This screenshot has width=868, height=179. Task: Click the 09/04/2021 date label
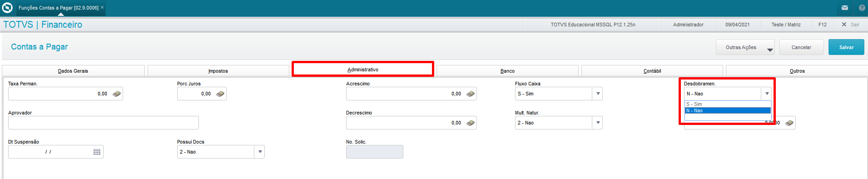pos(737,25)
